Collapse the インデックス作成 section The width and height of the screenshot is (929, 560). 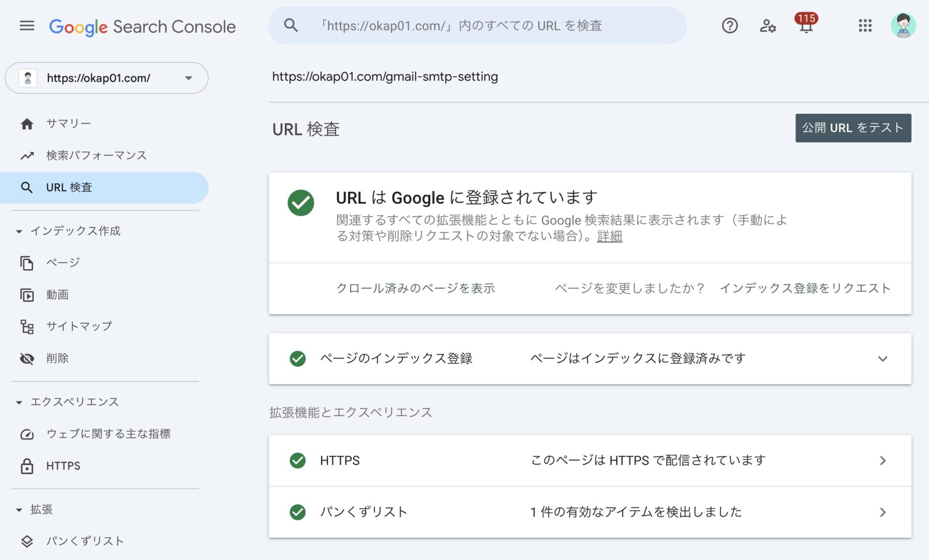(19, 232)
